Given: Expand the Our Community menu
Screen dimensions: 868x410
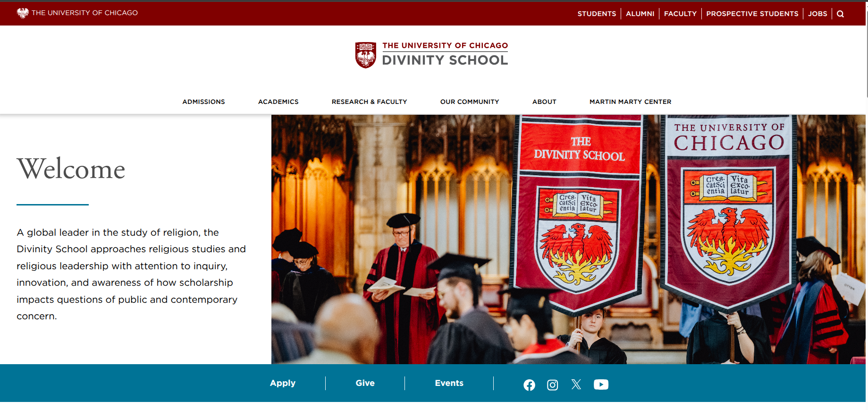Looking at the screenshot, I should [x=469, y=102].
